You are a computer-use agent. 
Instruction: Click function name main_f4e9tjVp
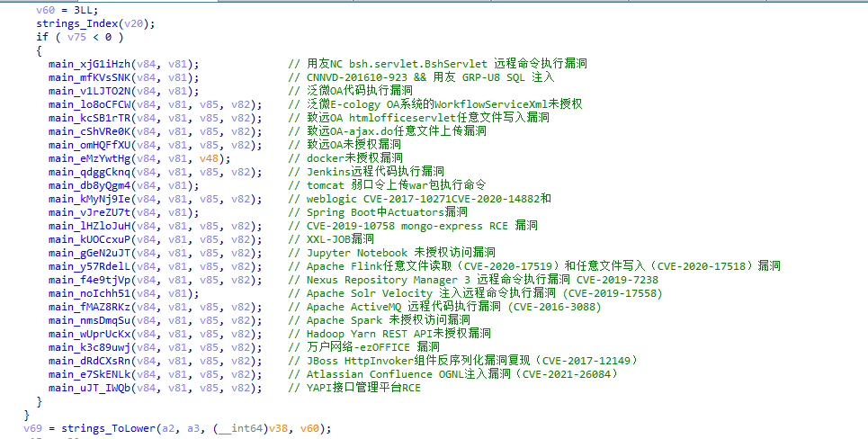tap(90, 280)
